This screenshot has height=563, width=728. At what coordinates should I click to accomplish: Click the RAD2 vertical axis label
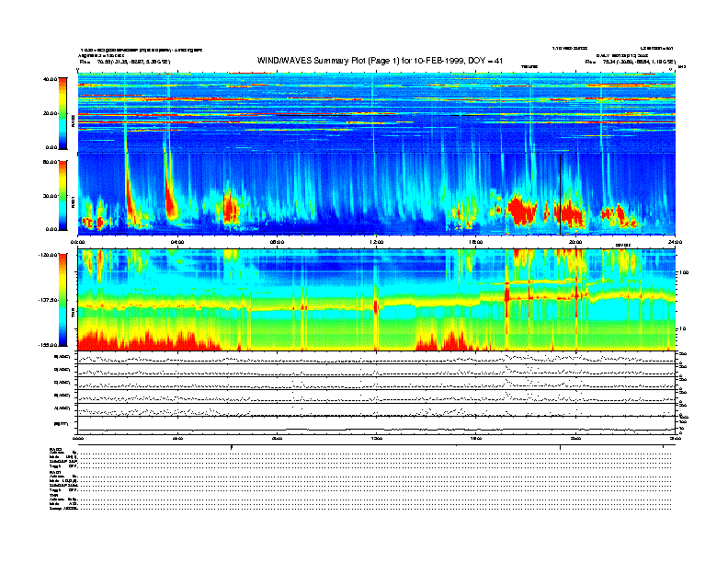(x=73, y=121)
